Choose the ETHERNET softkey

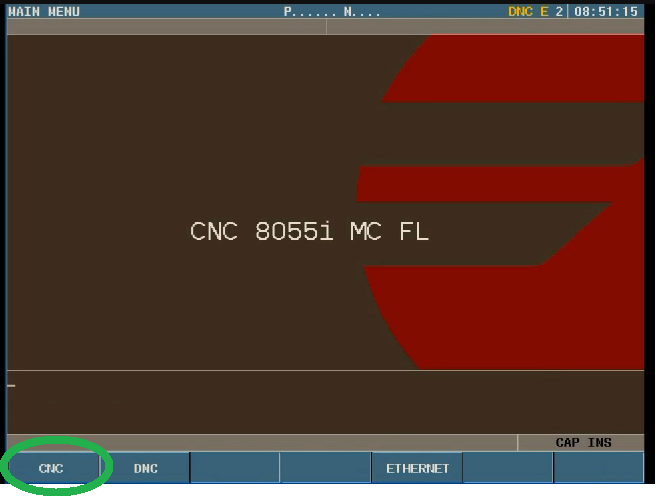pyautogui.click(x=417, y=468)
